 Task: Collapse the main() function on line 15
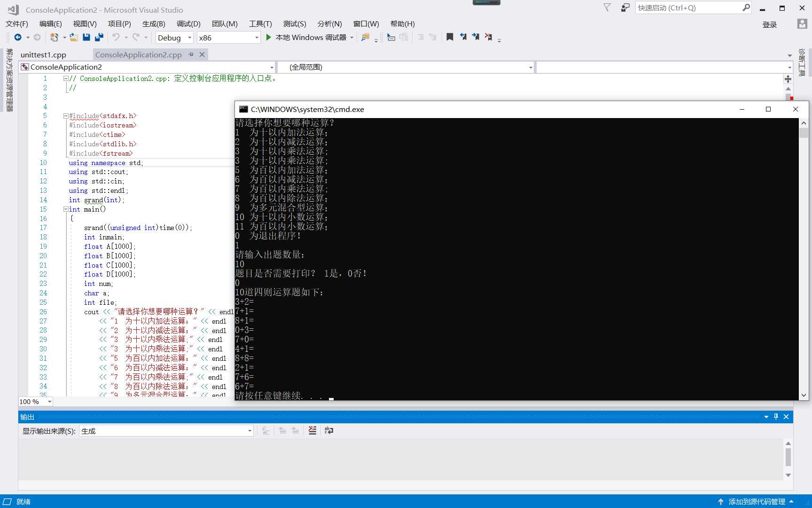(x=66, y=209)
